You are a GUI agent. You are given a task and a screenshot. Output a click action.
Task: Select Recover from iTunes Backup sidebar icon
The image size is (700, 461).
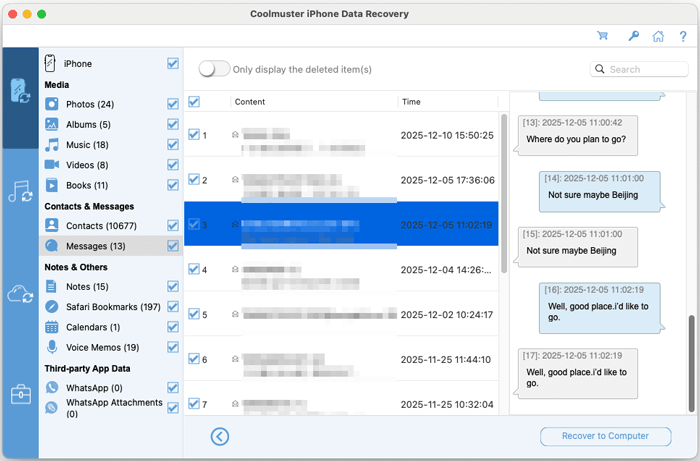click(x=20, y=191)
